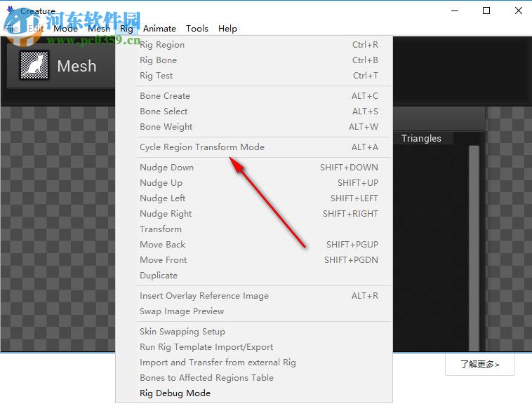
Task: Switch to the Triangles tab
Action: click(x=422, y=138)
